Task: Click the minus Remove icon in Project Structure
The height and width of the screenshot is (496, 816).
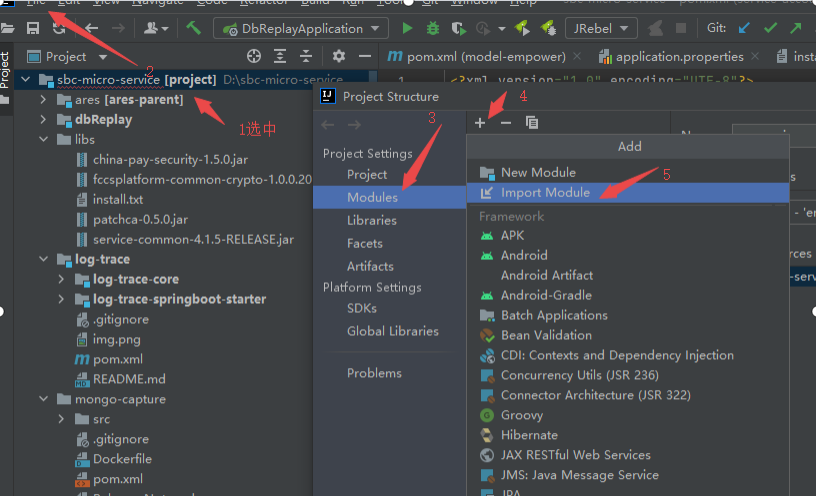Action: (505, 123)
